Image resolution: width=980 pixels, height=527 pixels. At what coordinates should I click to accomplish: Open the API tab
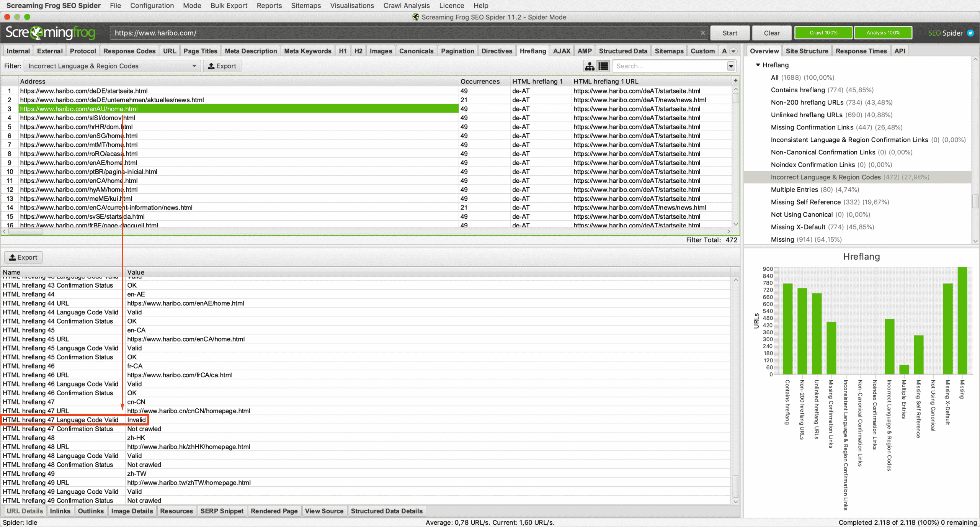pyautogui.click(x=900, y=51)
